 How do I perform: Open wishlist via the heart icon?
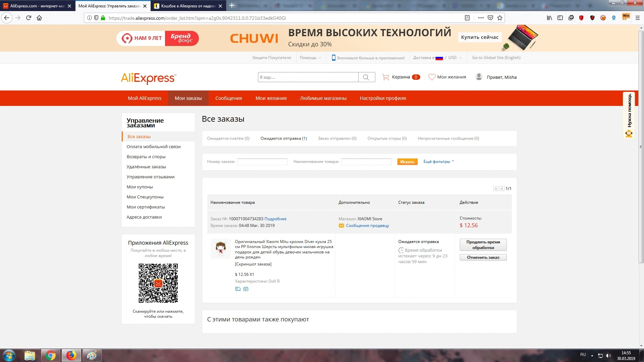click(x=432, y=77)
